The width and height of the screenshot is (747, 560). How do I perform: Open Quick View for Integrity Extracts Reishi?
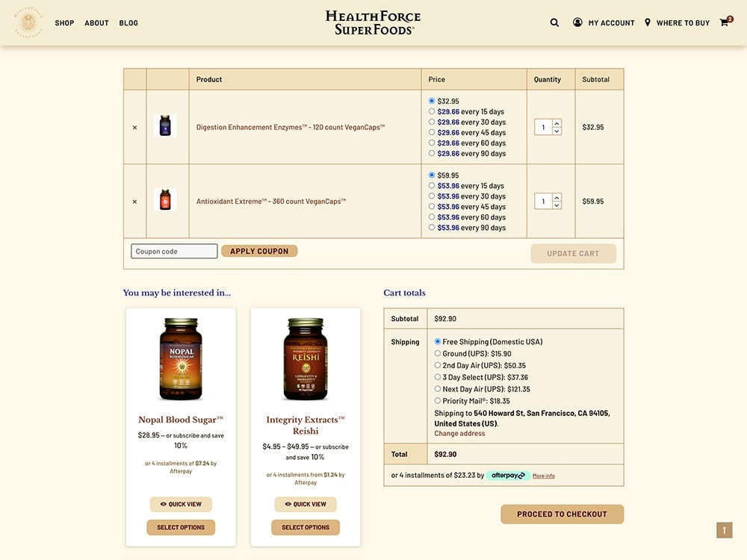[306, 504]
